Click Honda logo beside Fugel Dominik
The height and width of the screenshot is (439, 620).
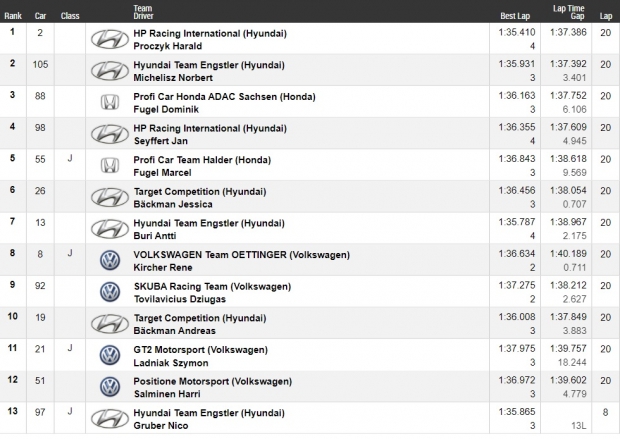109,103
